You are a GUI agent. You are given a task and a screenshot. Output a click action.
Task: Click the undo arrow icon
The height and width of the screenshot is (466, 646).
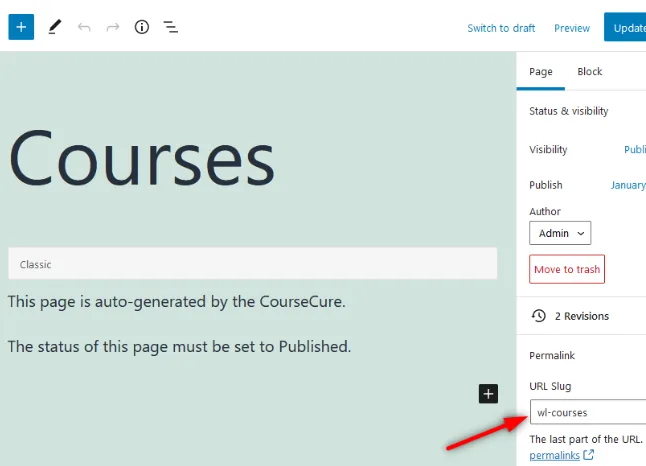tap(84, 27)
